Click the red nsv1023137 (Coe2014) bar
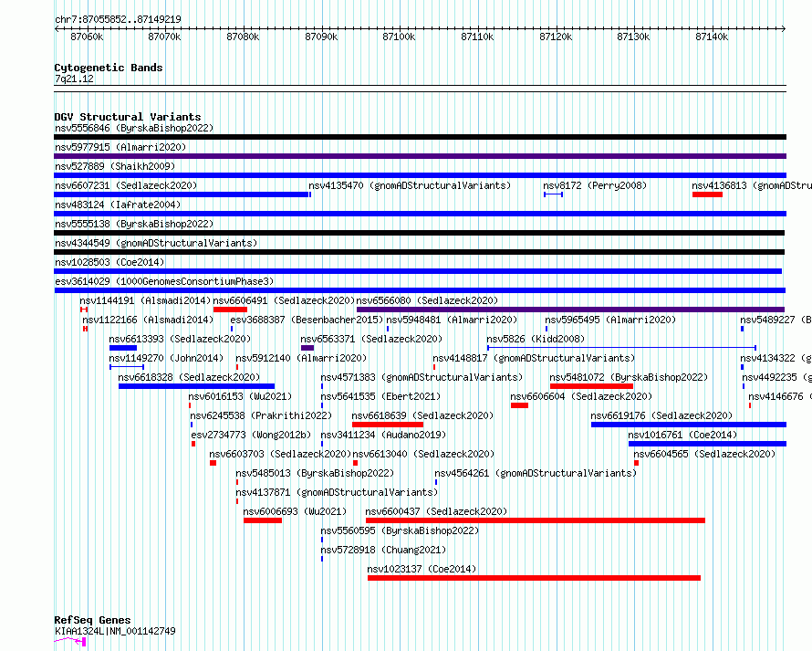Screen dimensions: 812x651 pos(534,578)
